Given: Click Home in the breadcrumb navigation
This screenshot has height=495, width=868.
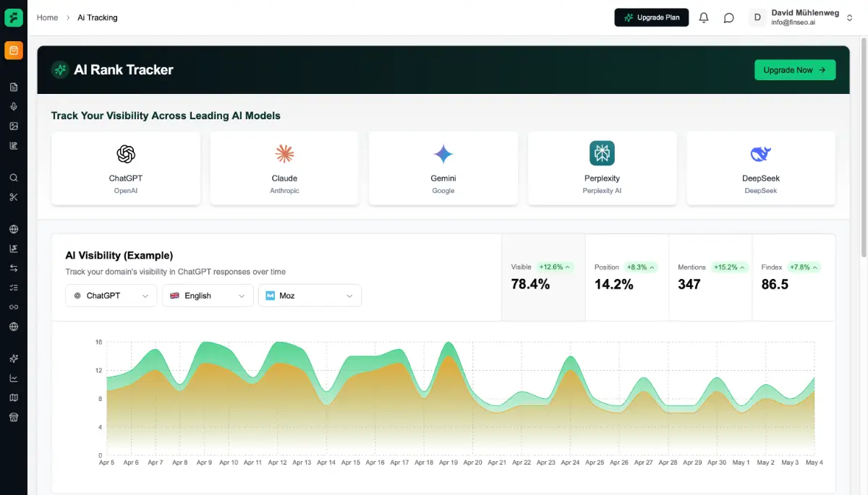Looking at the screenshot, I should tap(47, 17).
